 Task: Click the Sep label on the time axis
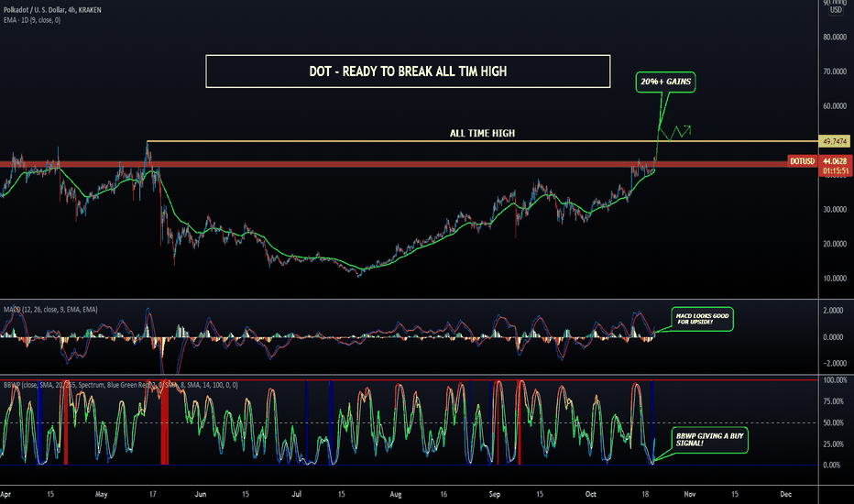point(495,495)
